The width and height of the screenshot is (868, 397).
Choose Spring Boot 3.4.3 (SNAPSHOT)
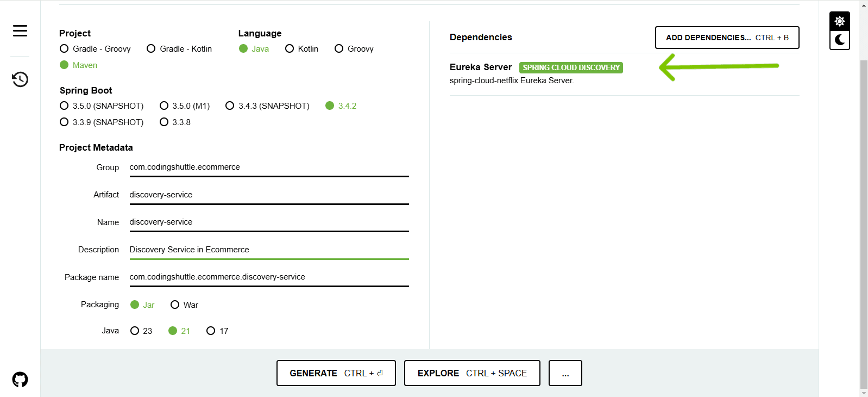click(x=267, y=106)
